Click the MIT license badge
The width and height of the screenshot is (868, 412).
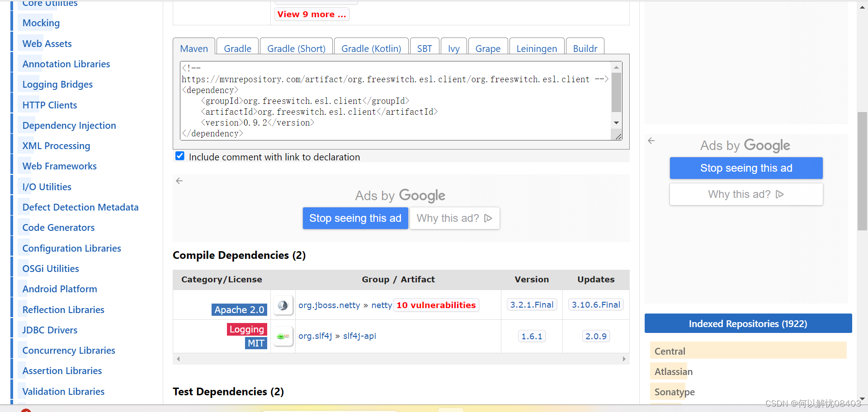tap(256, 343)
